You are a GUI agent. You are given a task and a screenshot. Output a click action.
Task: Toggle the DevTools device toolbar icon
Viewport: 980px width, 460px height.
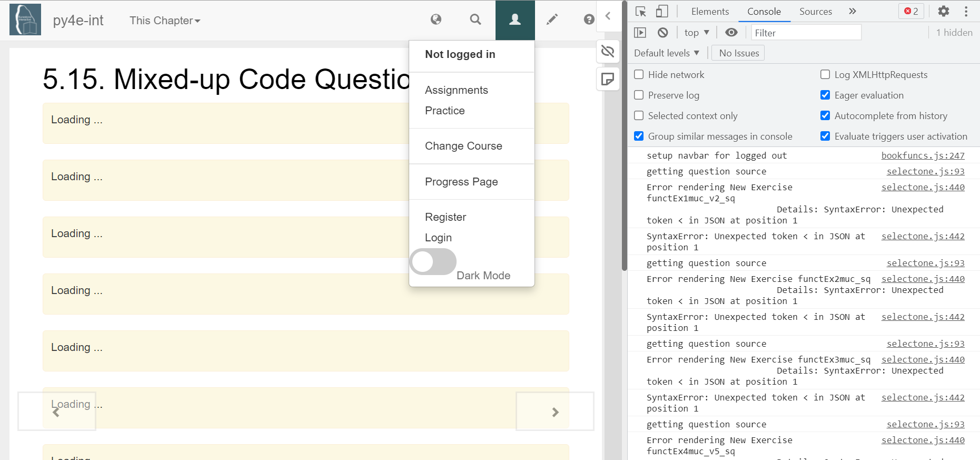point(662,11)
